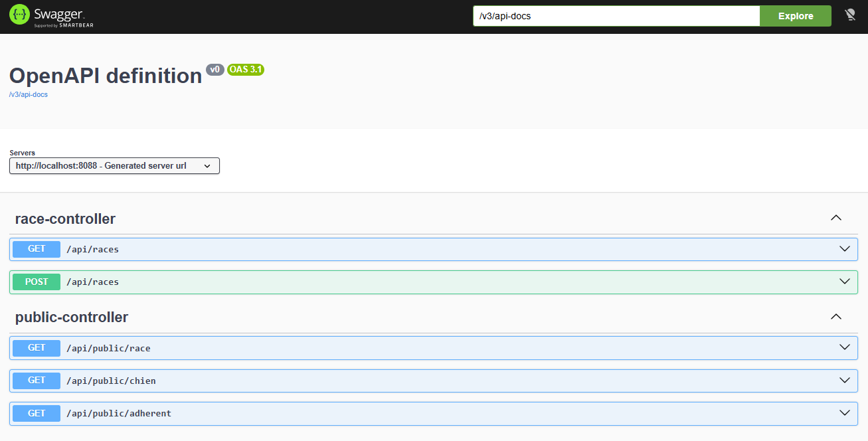Viewport: 868px width, 441px height.
Task: Click the GET badge for /api/public/adherent
Action: 37,413
